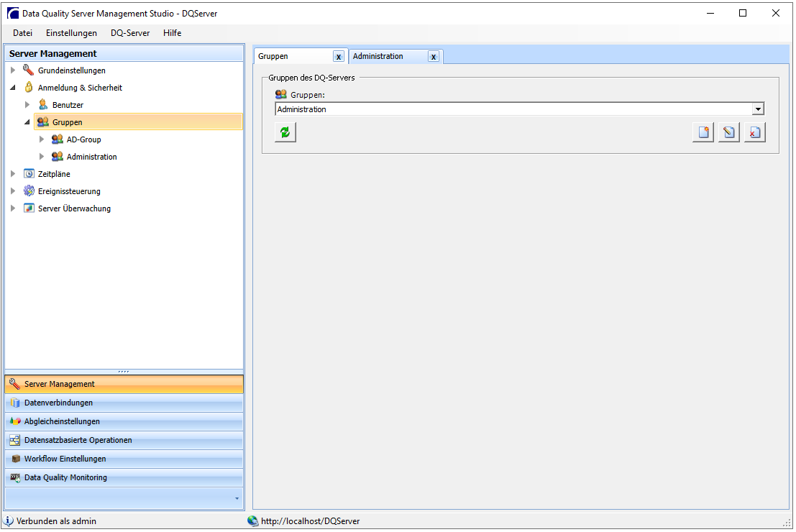Screen dimensions: 796x532
Task: Open the Abgleicheinstellungen section
Action: click(x=124, y=421)
